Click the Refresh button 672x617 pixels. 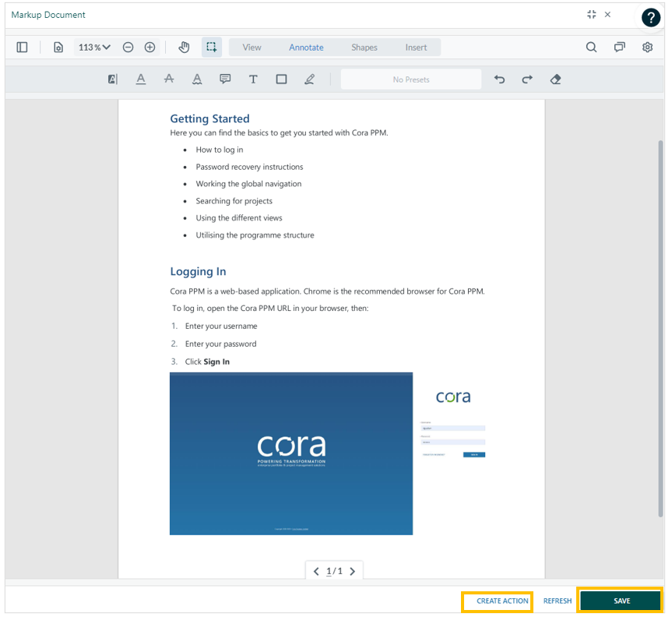tap(558, 601)
